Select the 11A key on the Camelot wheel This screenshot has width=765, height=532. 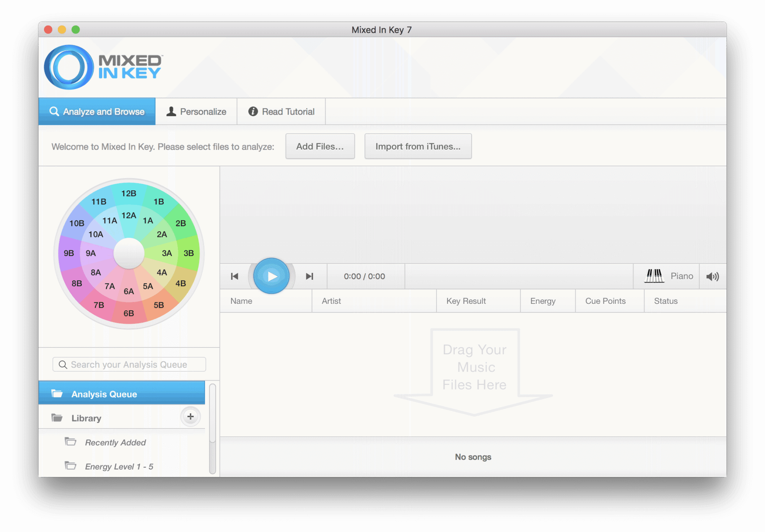click(x=110, y=221)
